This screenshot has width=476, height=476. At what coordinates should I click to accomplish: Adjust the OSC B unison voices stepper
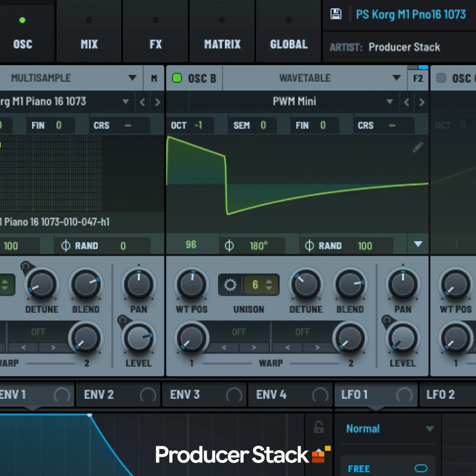pyautogui.click(x=269, y=285)
